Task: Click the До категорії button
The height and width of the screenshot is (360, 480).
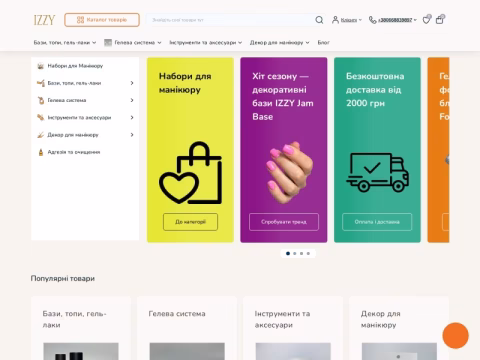Action: (x=190, y=222)
